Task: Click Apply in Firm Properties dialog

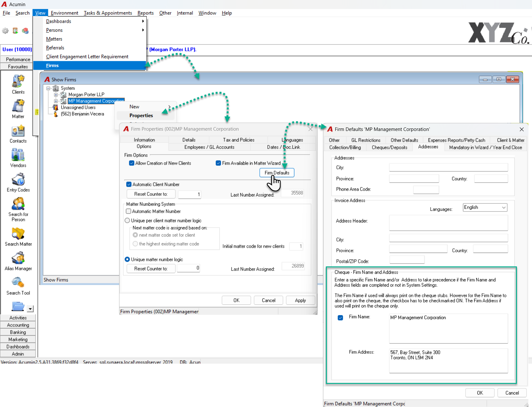Action: pos(300,300)
